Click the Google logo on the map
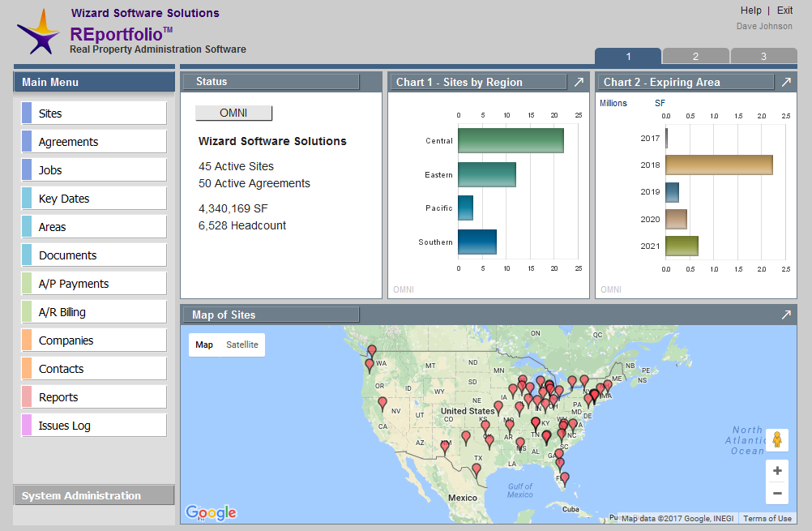Image resolution: width=812 pixels, height=531 pixels. tap(211, 512)
